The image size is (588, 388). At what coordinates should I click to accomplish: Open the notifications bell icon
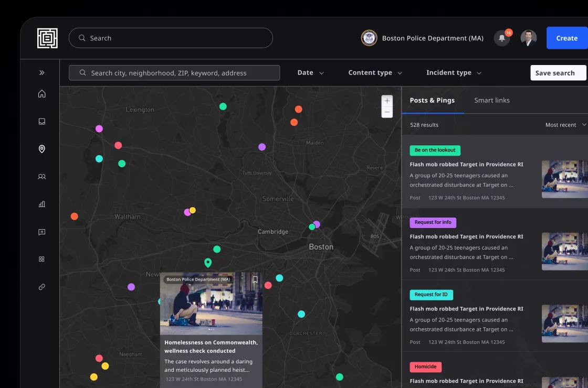pyautogui.click(x=502, y=38)
